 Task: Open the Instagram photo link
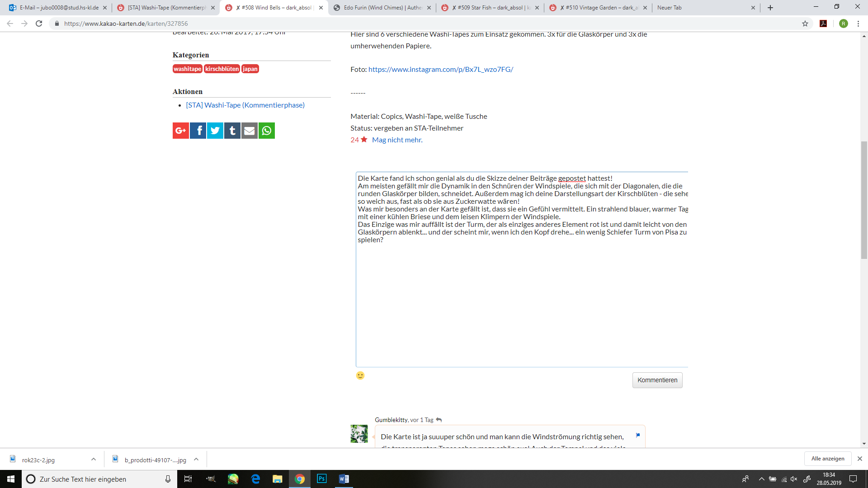[440, 69]
